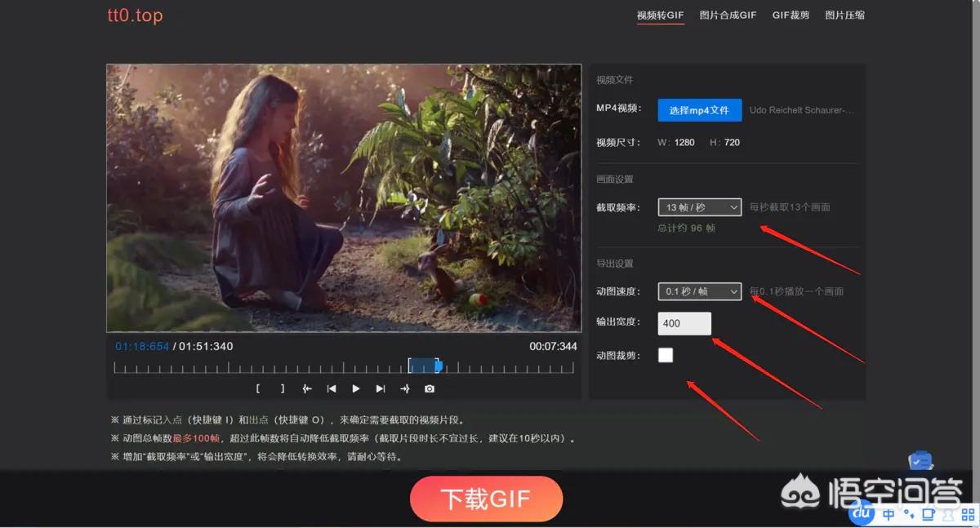980x528 pixels.
Task: Play the video preview
Action: [x=356, y=389]
